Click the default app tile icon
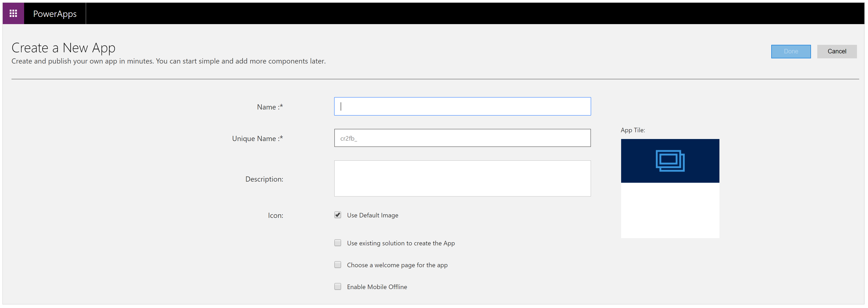868x308 pixels. point(670,161)
